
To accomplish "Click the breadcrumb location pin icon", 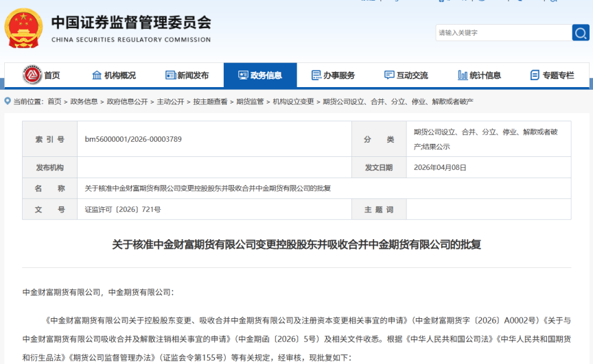I will coord(8,101).
